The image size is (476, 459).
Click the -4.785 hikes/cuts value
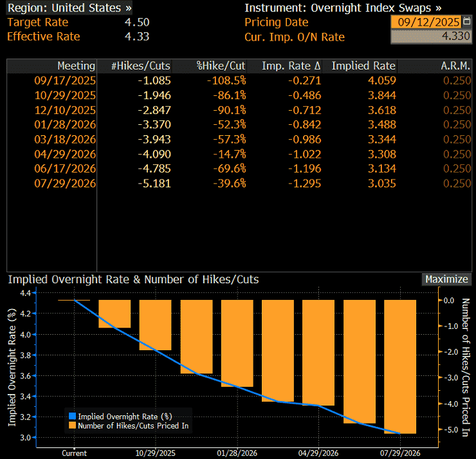(x=154, y=169)
